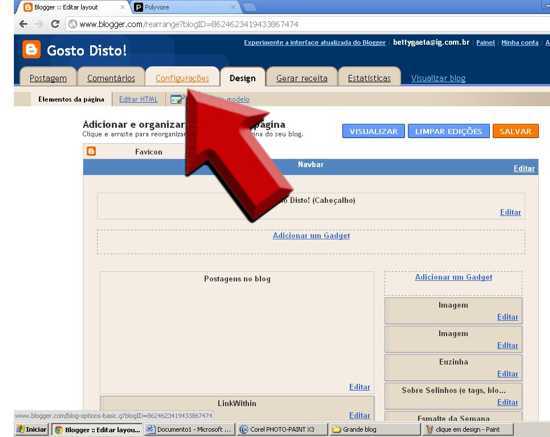Viewport: 550px width, 437px height.
Task: Open the Comentários tab
Action: [111, 78]
